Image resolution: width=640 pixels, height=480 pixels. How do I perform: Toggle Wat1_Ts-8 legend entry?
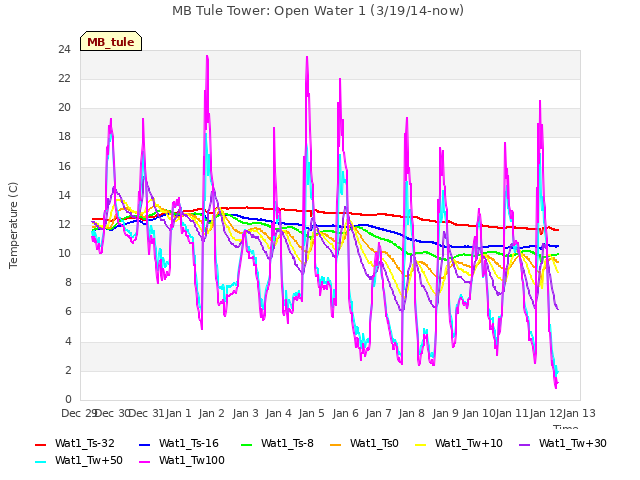(278, 443)
